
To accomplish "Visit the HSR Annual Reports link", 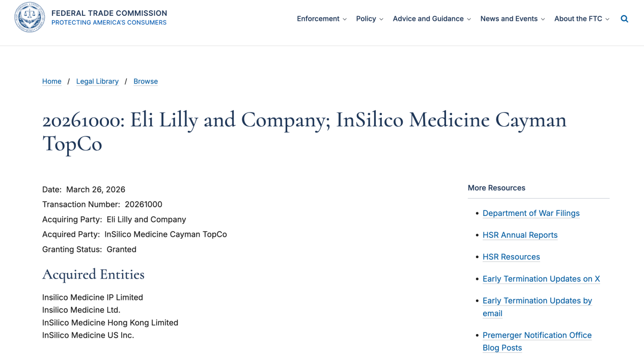I will click(x=520, y=235).
